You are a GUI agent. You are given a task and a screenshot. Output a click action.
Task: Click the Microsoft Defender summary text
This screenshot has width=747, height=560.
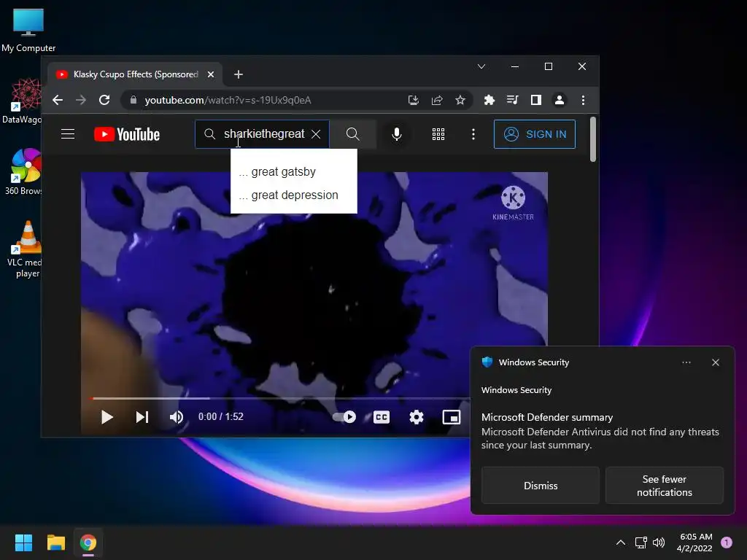(547, 417)
